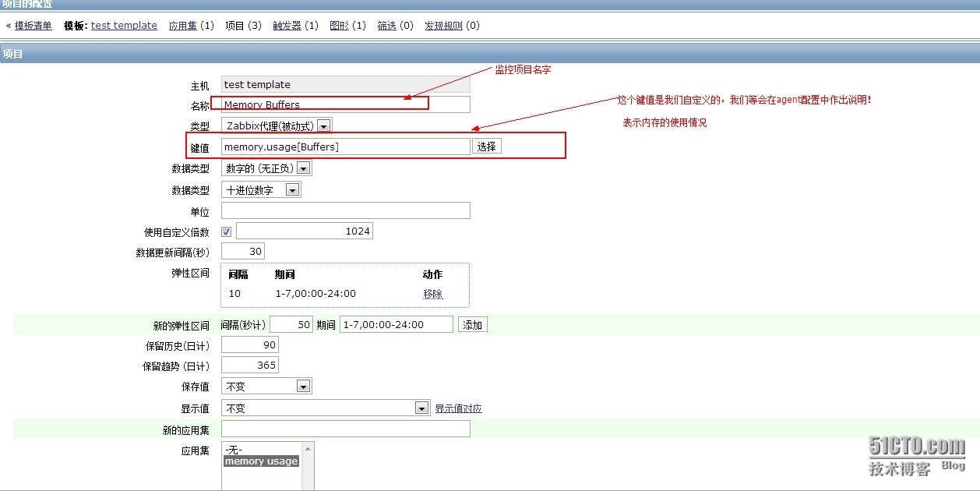Click the 间隔(秒计) field showing 50
980x491 pixels.
point(291,325)
